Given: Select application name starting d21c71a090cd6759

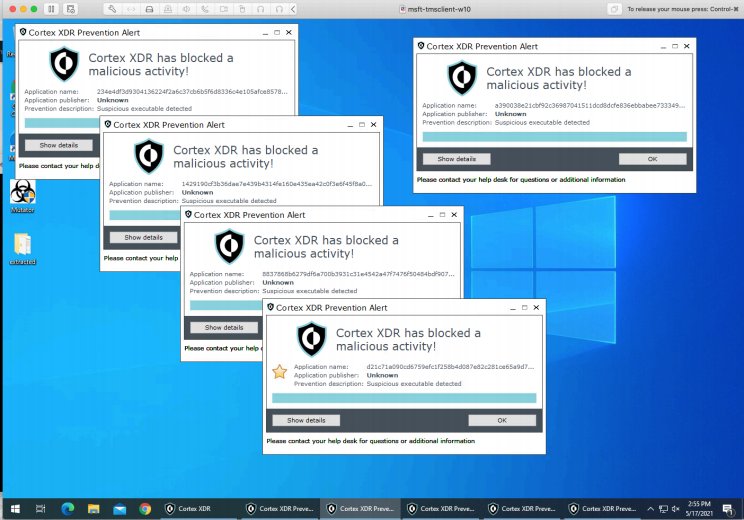Looking at the screenshot, I should pyautogui.click(x=450, y=367).
